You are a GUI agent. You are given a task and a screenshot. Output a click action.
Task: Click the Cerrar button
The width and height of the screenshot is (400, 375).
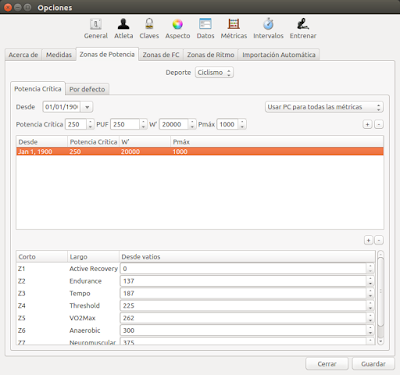327,364
